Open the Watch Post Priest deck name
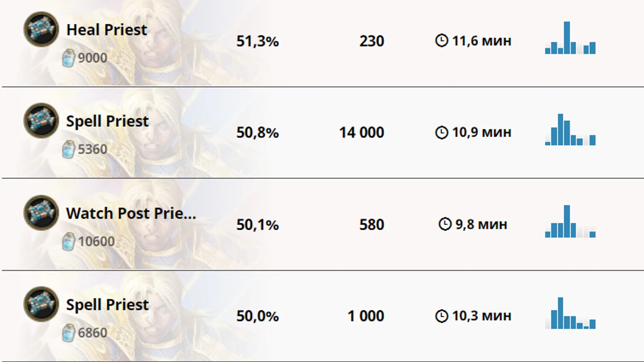This screenshot has width=644, height=362. pyautogui.click(x=131, y=213)
